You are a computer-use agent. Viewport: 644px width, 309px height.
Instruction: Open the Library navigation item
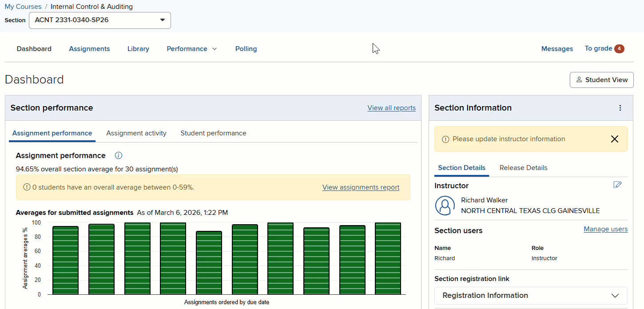(138, 49)
